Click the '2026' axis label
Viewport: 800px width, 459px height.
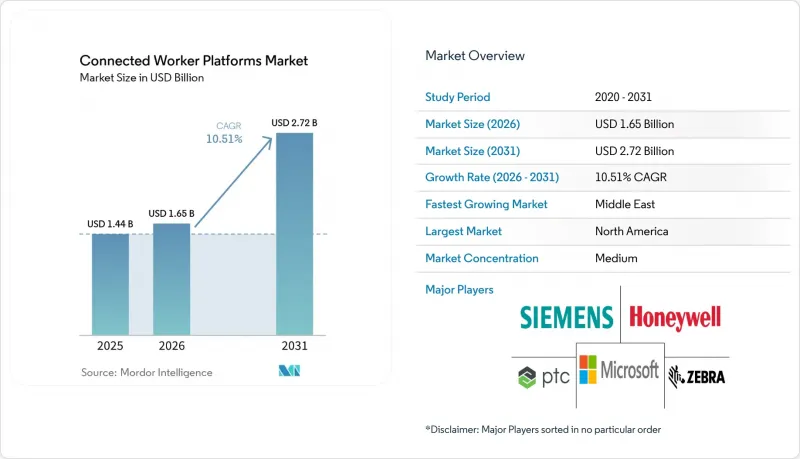[171, 346]
